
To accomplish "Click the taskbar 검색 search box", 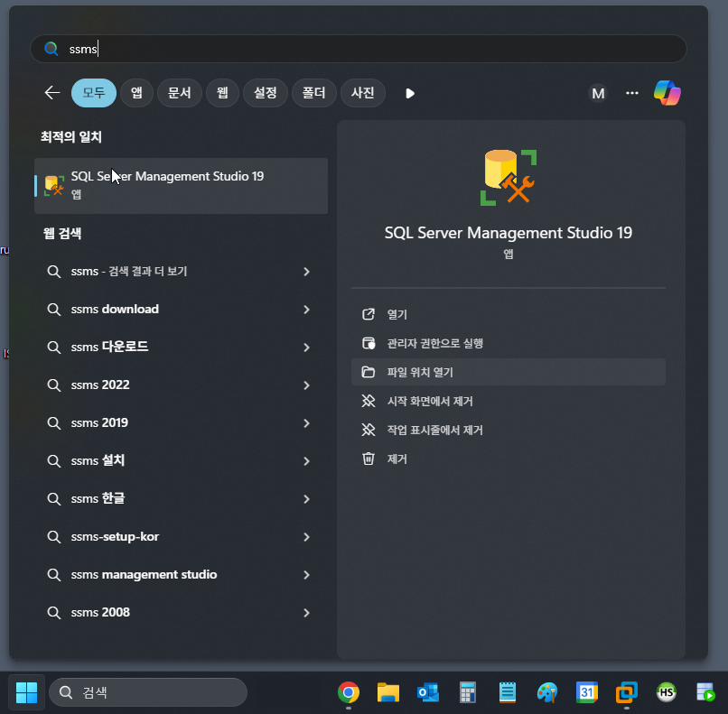I will (148, 692).
